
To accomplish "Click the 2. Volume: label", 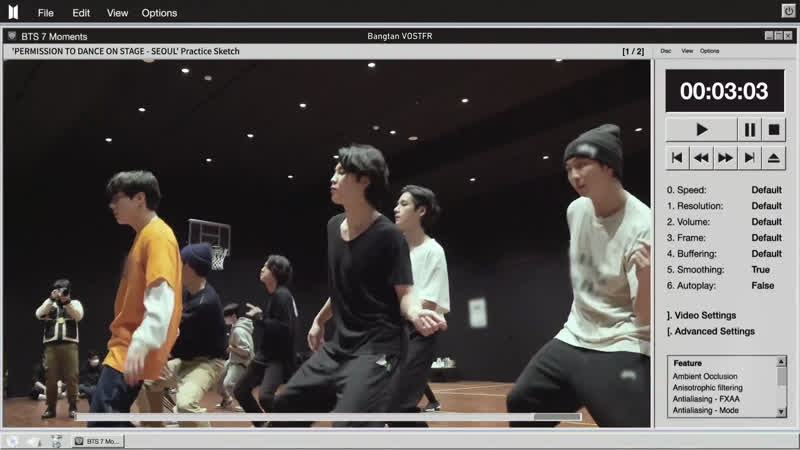I will coord(688,222).
